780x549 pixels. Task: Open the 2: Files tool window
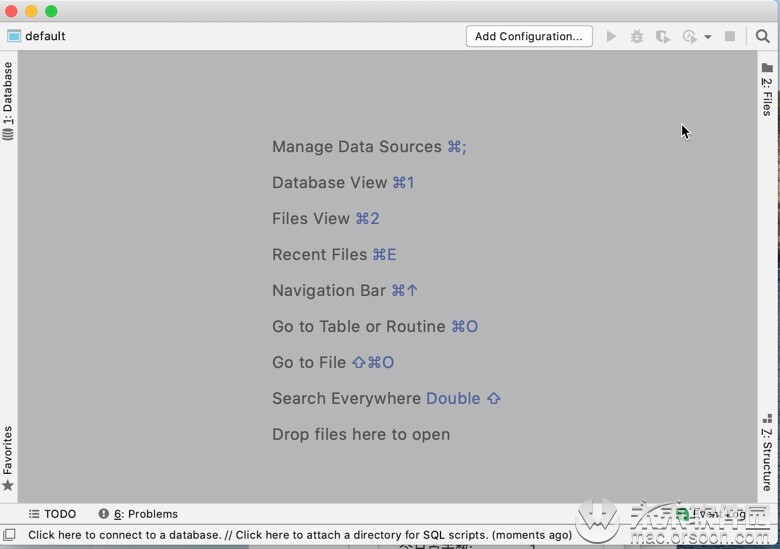(x=767, y=90)
